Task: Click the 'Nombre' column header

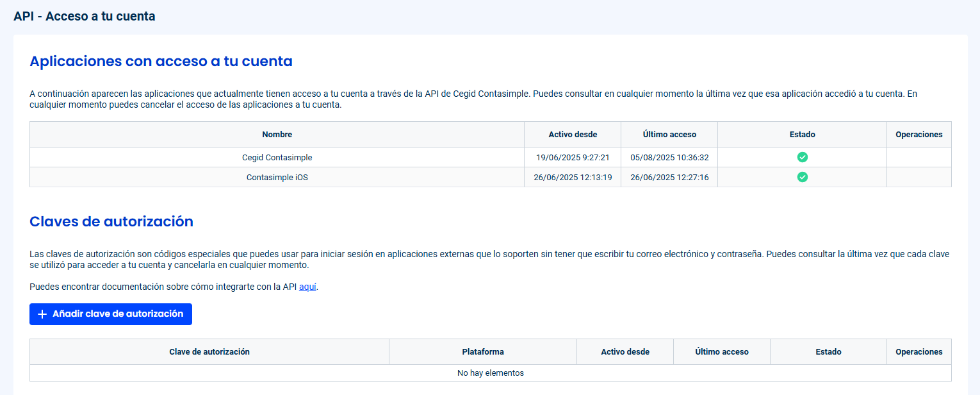Action: (x=277, y=135)
